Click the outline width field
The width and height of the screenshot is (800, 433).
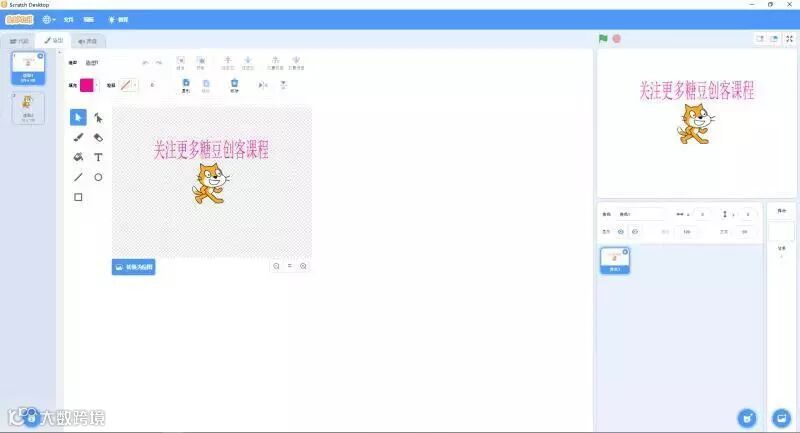click(x=152, y=85)
